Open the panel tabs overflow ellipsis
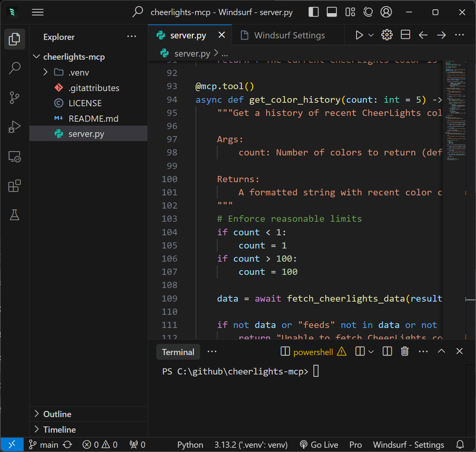This screenshot has height=452, width=476. (x=212, y=352)
